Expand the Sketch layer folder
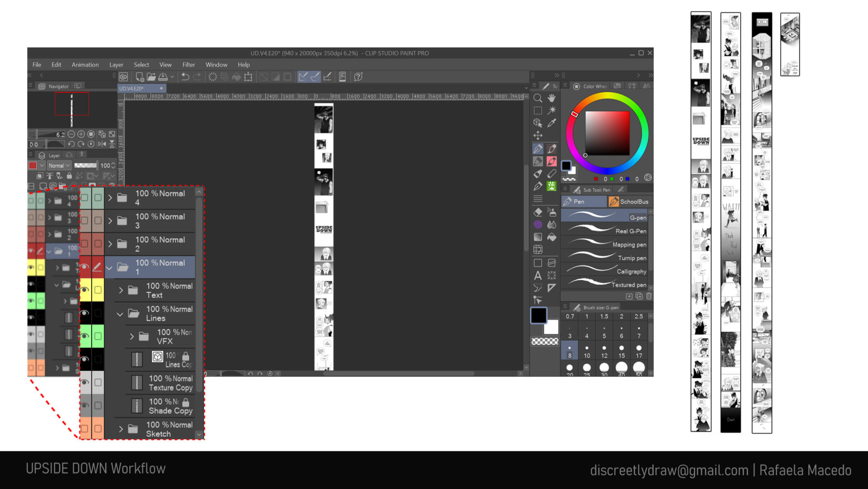The width and height of the screenshot is (868, 489). point(121,429)
